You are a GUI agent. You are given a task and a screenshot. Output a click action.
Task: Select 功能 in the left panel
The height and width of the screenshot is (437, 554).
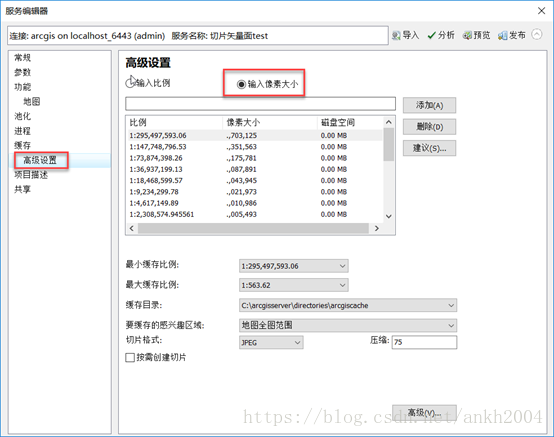point(23,87)
